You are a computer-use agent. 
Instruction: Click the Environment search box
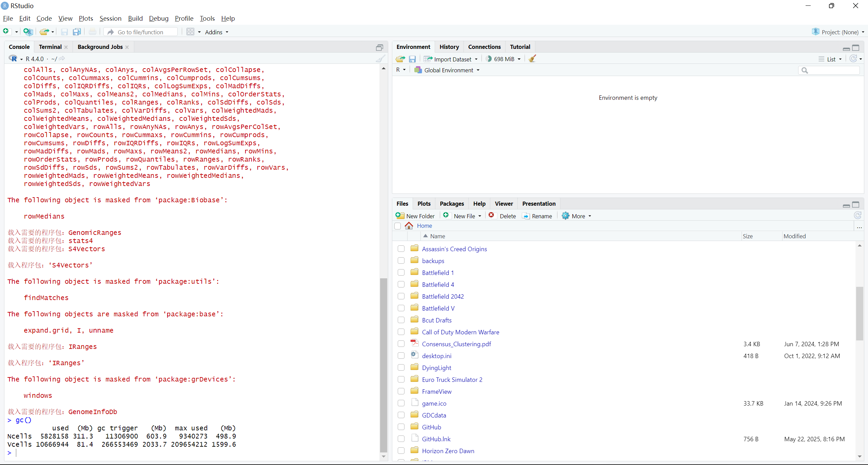coord(829,70)
